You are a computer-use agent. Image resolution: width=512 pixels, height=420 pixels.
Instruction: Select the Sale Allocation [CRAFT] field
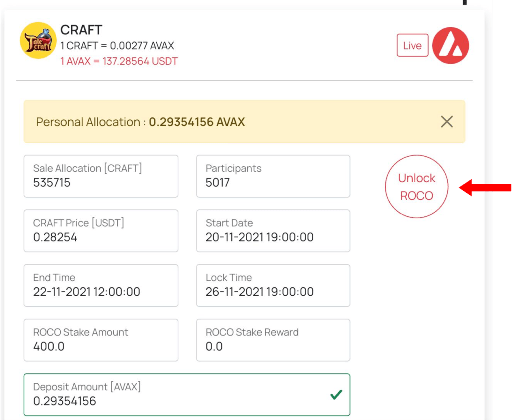coord(101,176)
